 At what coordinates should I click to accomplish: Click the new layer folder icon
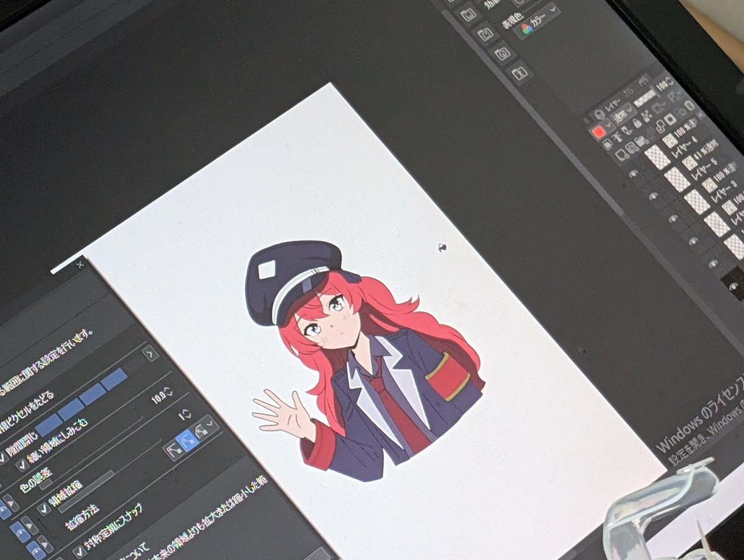(641, 141)
